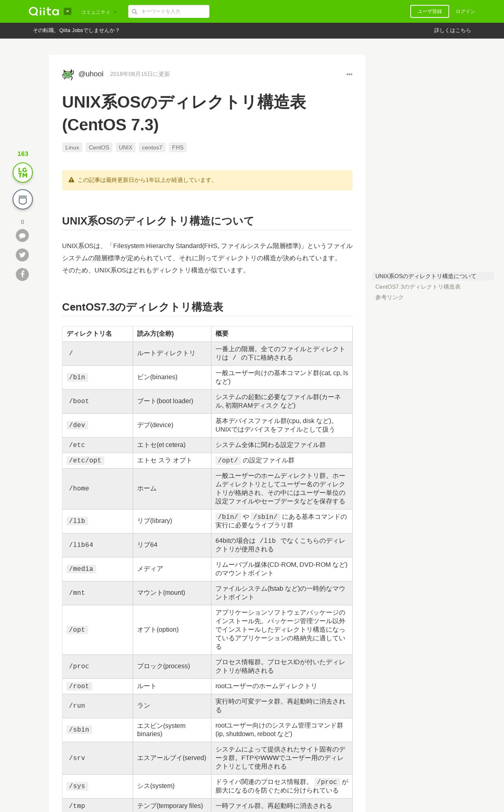Select the centos7 tag
The height and width of the screenshot is (812, 504).
[152, 147]
